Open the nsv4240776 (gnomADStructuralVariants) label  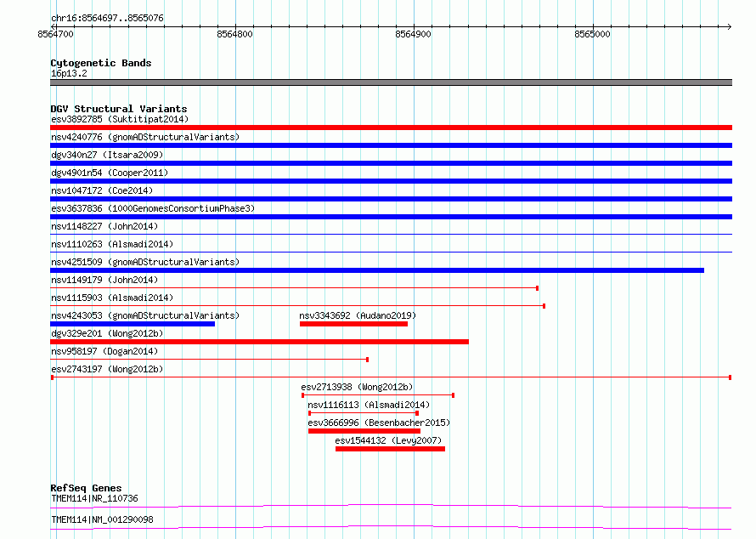[x=145, y=137]
